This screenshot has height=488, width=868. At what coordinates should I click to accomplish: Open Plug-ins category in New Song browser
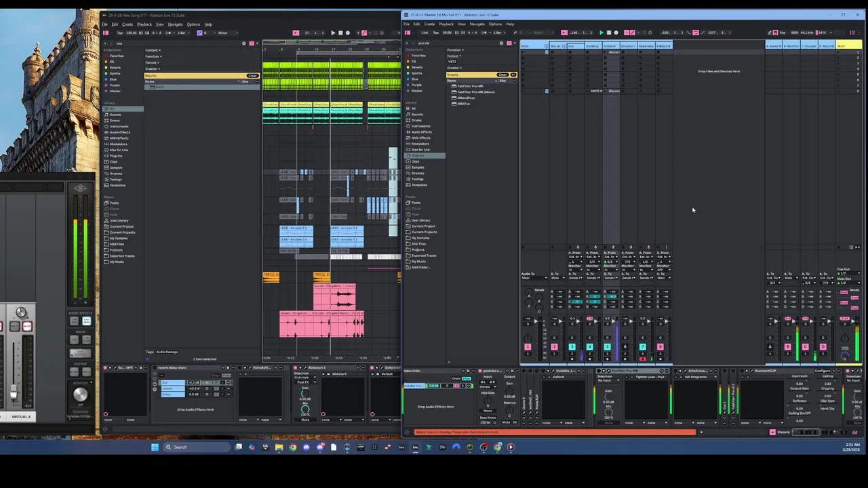tap(117, 156)
